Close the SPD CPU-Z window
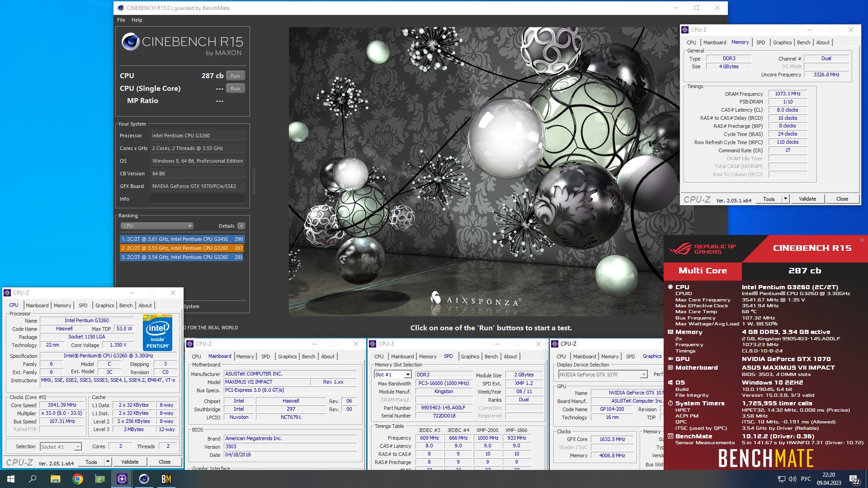The image size is (868, 488). point(538,344)
